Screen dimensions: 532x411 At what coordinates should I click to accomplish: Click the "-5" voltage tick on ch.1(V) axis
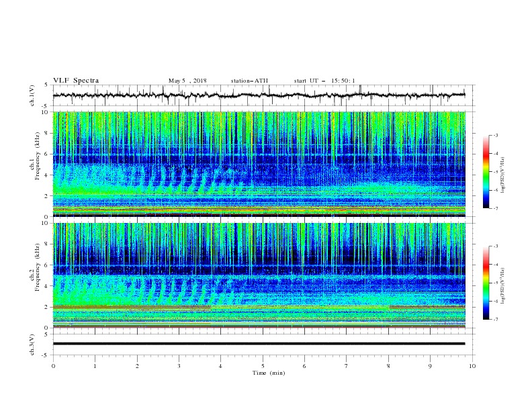pos(46,106)
